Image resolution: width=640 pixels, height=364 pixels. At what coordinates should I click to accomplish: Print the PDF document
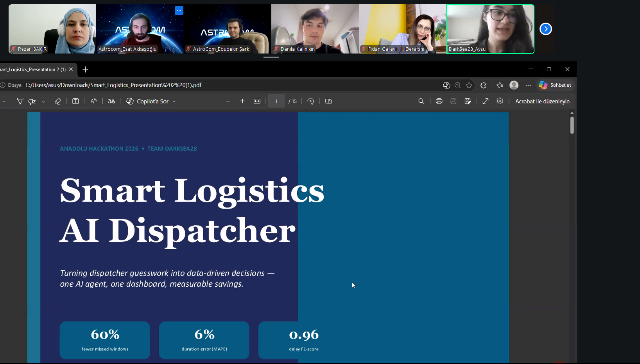[439, 101]
